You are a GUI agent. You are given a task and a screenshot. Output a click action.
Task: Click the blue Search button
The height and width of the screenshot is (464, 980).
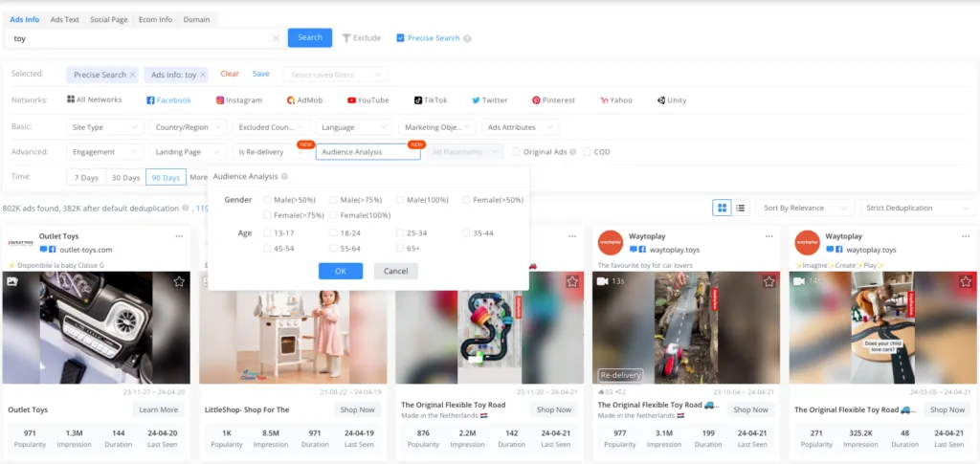[x=310, y=38]
